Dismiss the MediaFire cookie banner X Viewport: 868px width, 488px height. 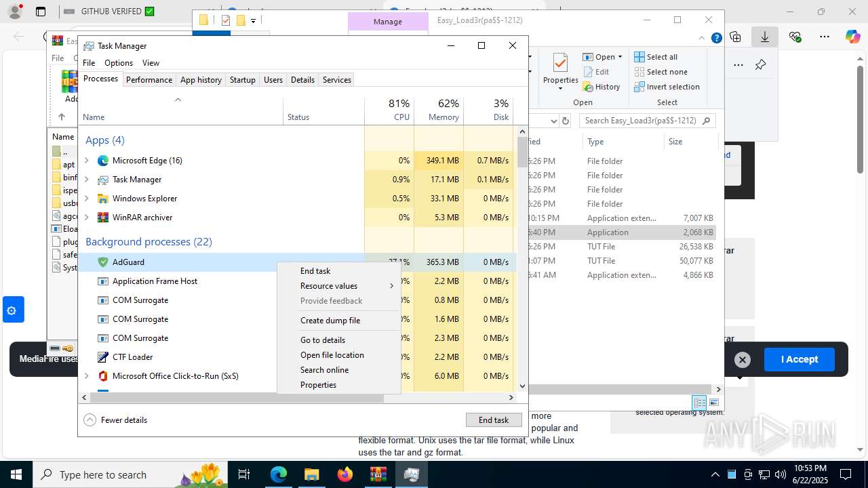743,360
